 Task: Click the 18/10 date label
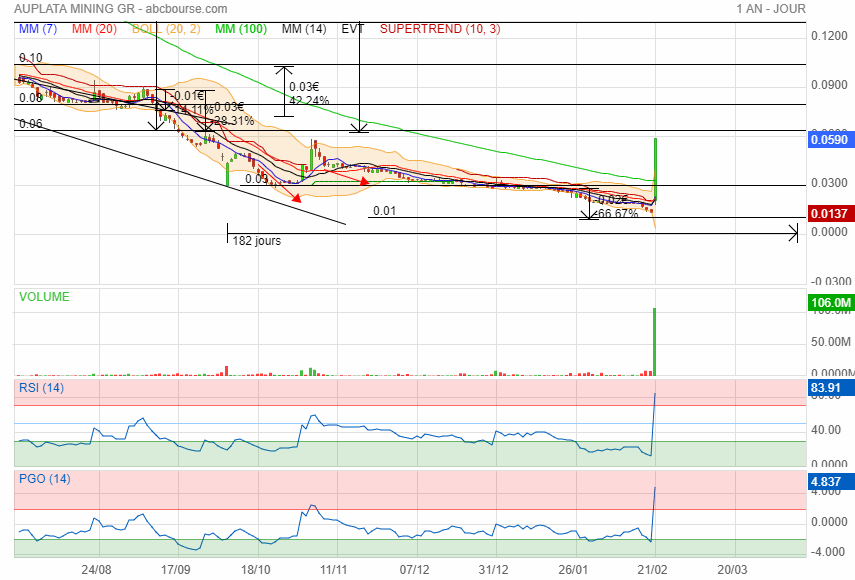(256, 570)
